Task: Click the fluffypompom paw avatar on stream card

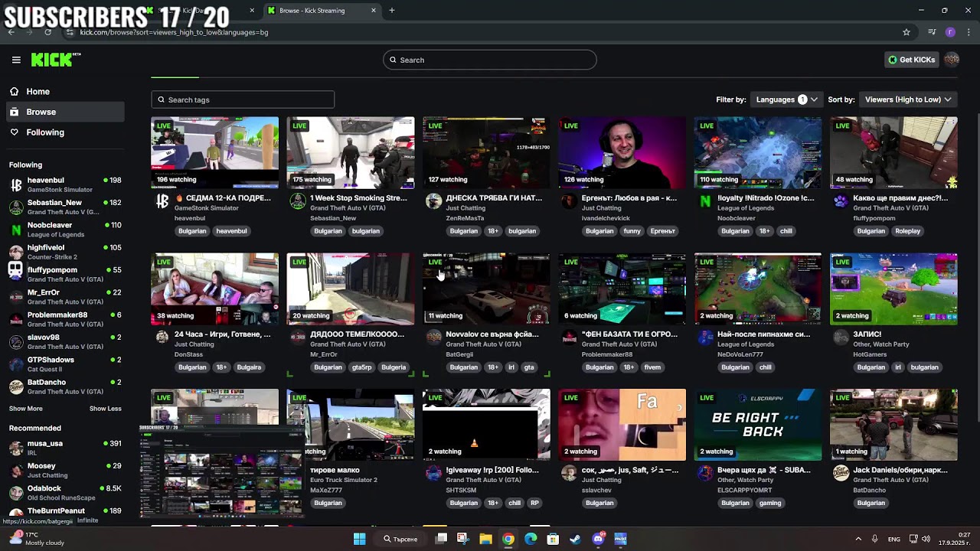Action: 841,201
